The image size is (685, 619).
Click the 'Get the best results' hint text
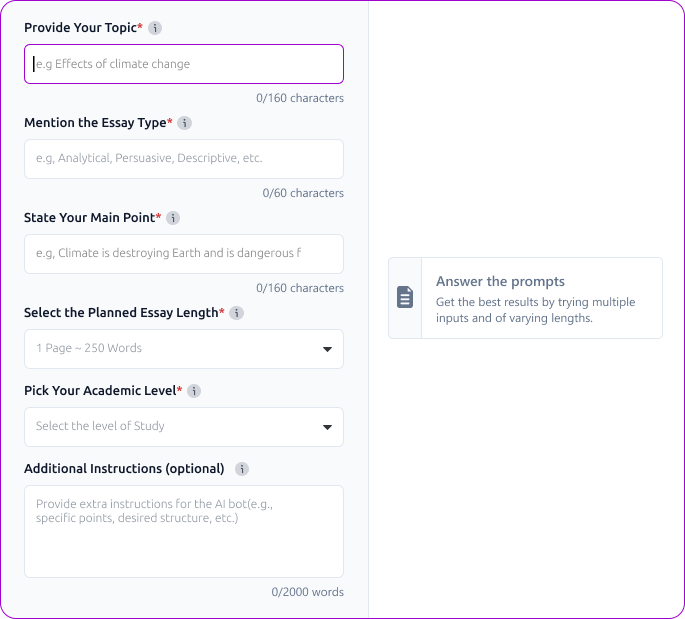point(536,310)
